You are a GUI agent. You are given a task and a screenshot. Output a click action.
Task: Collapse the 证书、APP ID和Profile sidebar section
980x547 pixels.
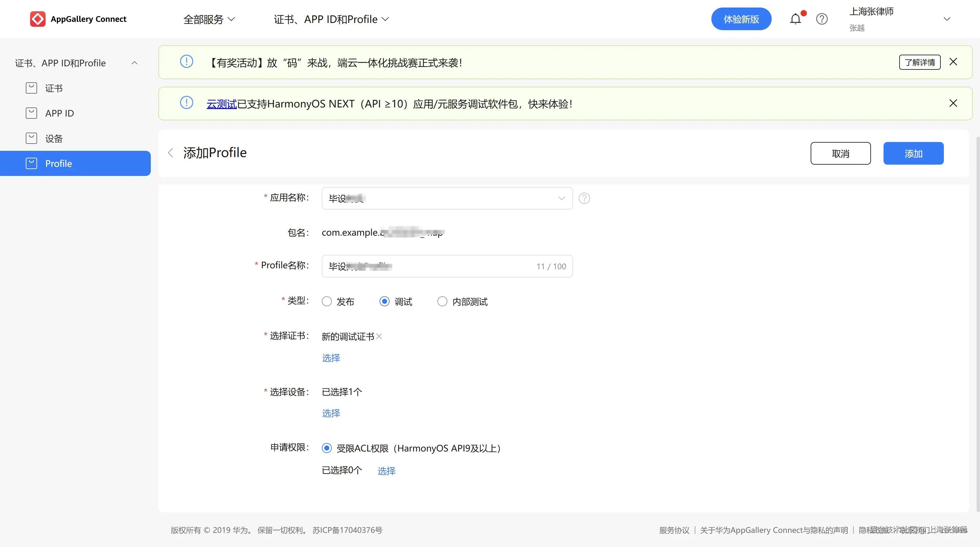134,63
